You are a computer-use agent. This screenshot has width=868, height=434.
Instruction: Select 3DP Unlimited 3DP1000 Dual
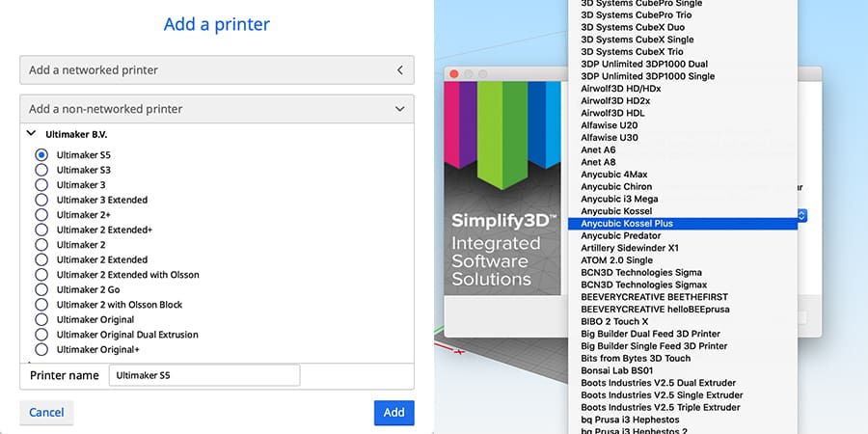point(683,65)
